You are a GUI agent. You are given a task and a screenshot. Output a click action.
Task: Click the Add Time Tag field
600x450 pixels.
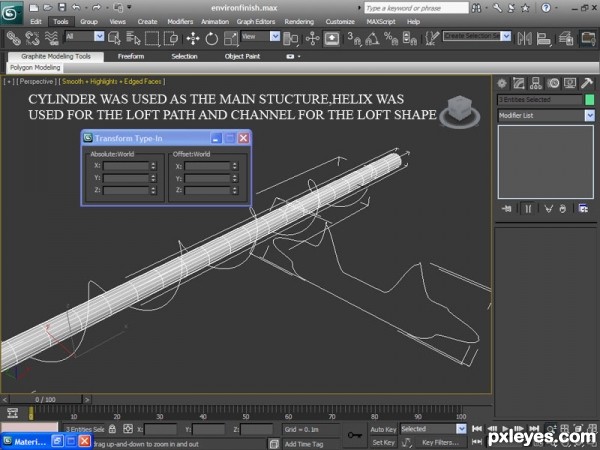point(305,444)
